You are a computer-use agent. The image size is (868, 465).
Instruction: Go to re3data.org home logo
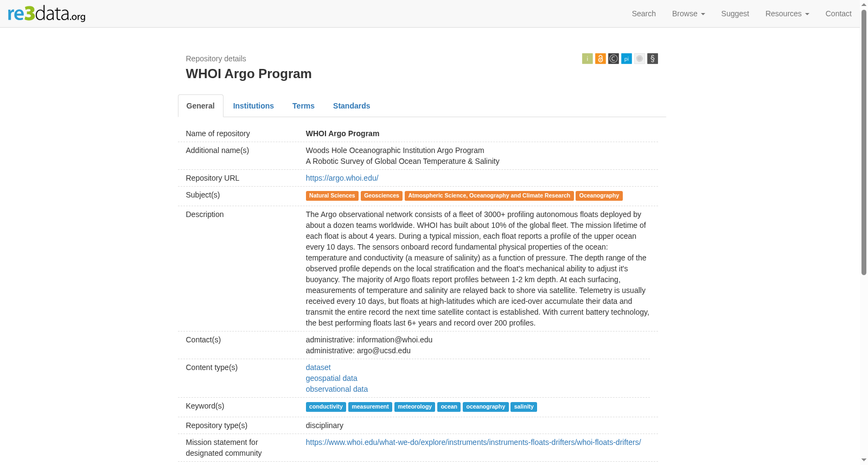47,14
